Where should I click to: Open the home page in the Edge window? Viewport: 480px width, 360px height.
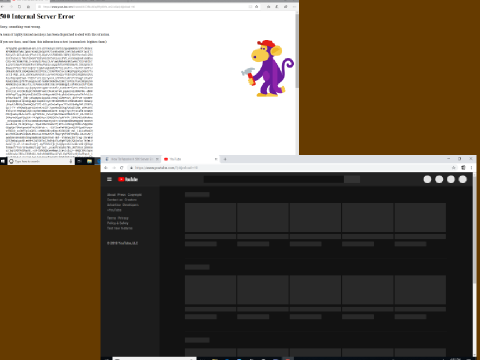[x=28, y=7]
